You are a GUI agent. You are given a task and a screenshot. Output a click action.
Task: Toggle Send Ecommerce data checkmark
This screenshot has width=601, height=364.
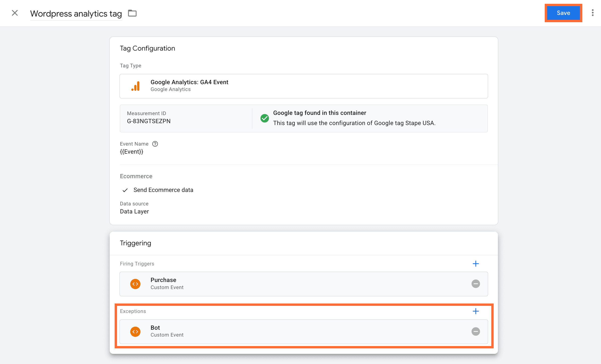(125, 190)
